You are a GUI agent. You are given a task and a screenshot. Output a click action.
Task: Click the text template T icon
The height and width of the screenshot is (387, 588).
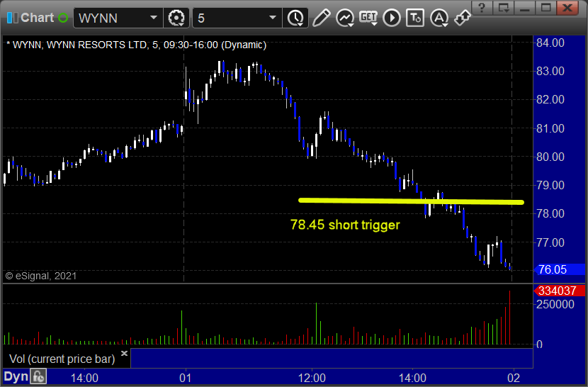(415, 18)
